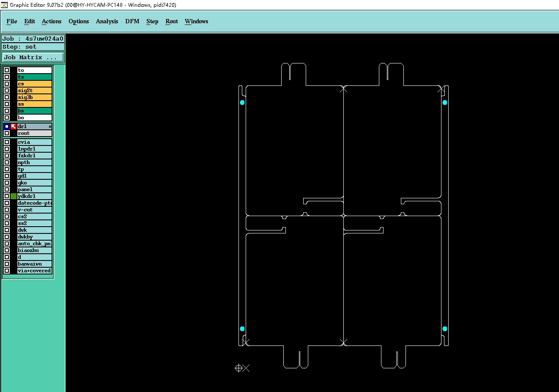Toggle display checkbox of the npth layer
The width and height of the screenshot is (559, 392).
tap(7, 162)
